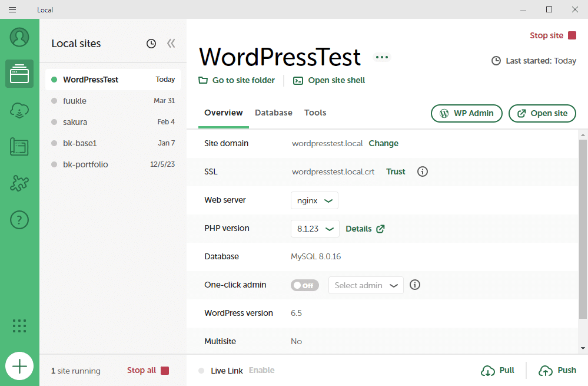
Task: Click the Trust SSL link
Action: [396, 171]
